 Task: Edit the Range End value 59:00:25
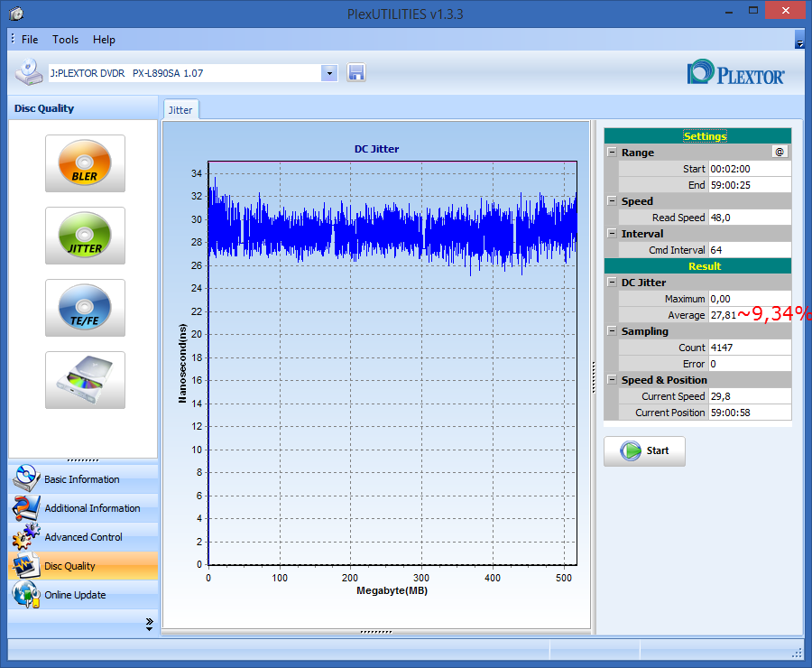[x=750, y=185]
